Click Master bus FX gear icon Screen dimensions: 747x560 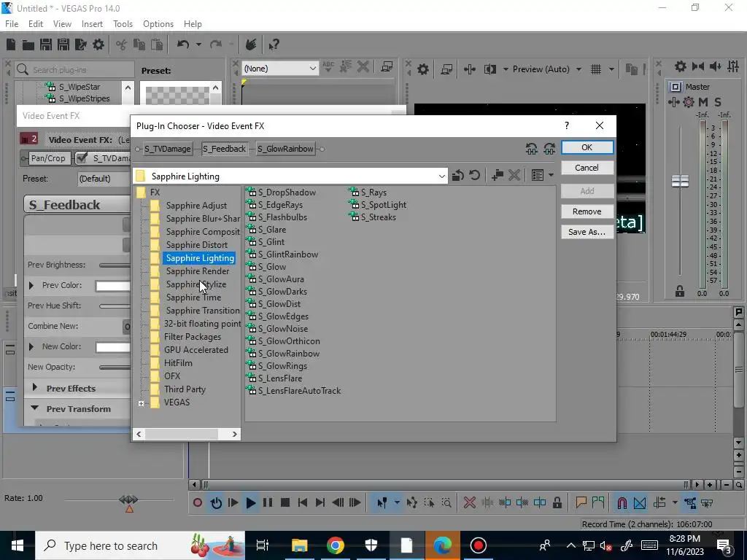point(689,102)
